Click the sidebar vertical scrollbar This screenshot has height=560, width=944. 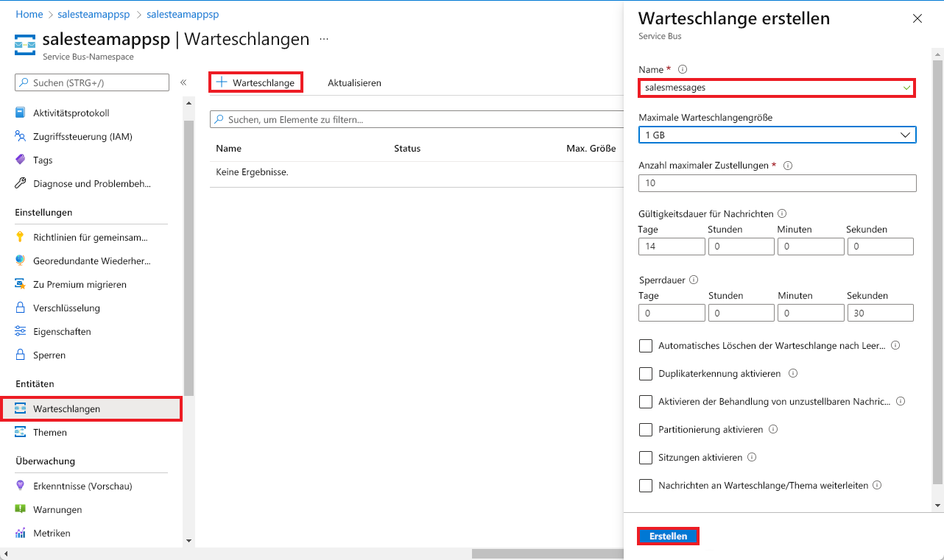tap(189, 258)
